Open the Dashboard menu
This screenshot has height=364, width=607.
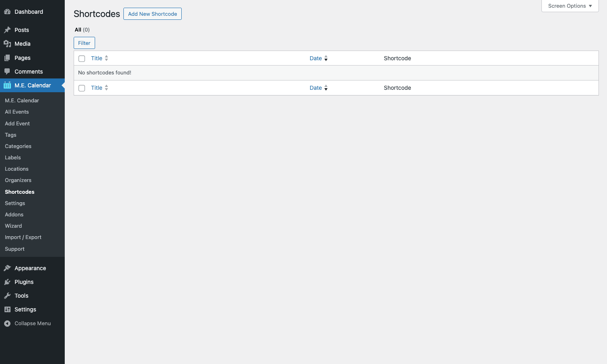tap(32, 12)
